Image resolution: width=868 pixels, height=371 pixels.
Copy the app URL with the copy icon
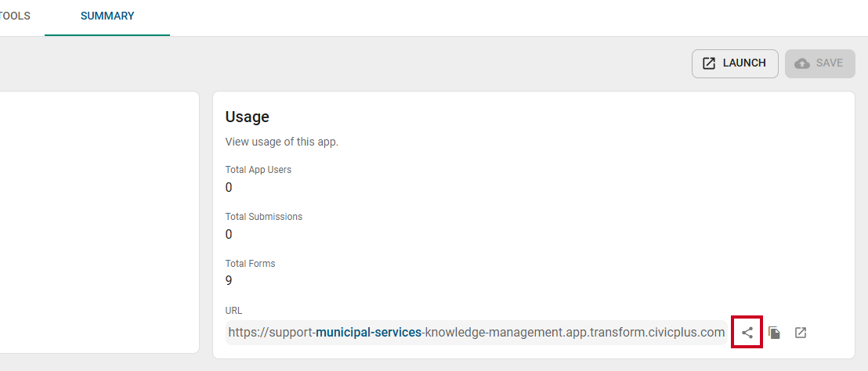click(775, 333)
